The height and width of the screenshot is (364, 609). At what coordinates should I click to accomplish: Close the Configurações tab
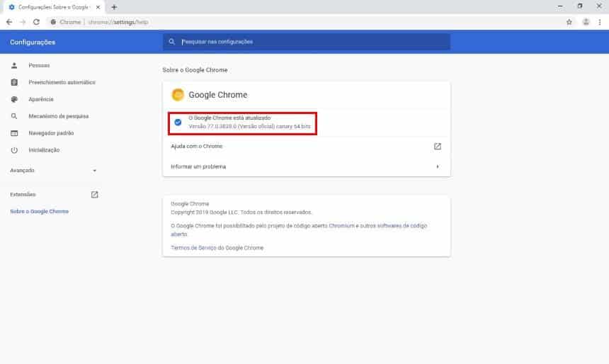98,7
